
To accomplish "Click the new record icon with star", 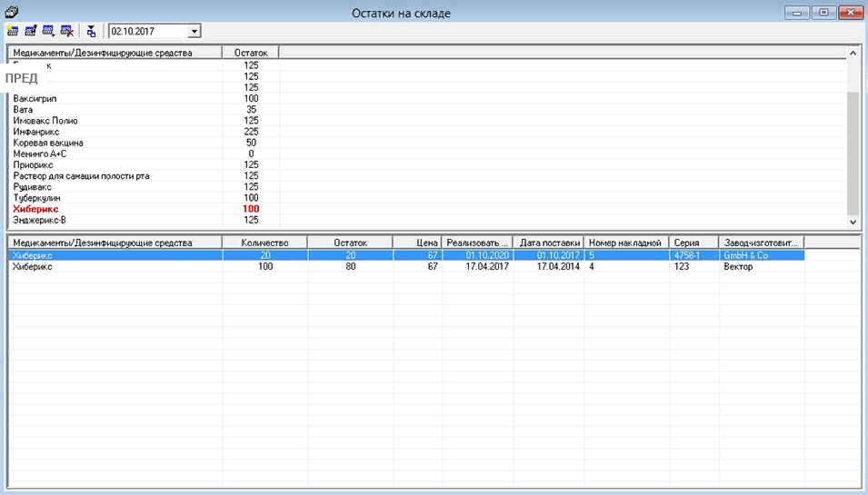I will click(13, 31).
